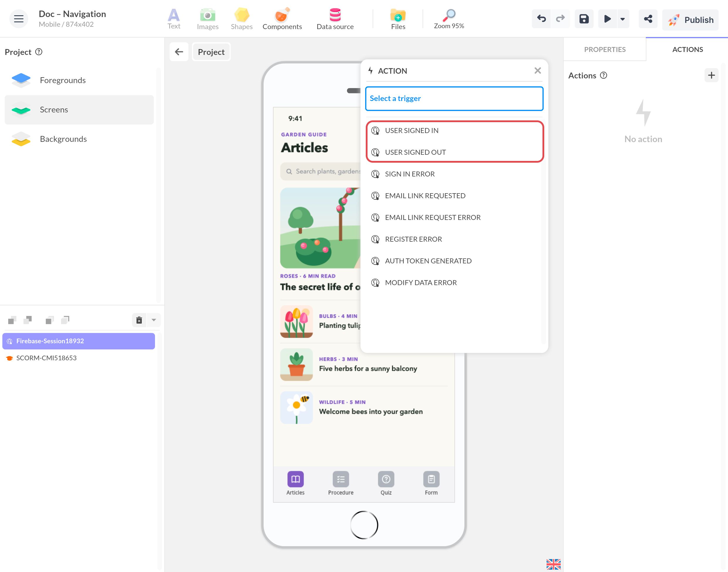
Task: Choose REGISTER ERROR trigger
Action: 454,239
